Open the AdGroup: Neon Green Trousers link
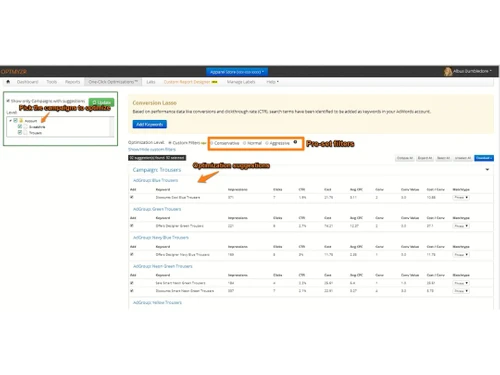This screenshot has height=375, width=500. pyautogui.click(x=163, y=266)
